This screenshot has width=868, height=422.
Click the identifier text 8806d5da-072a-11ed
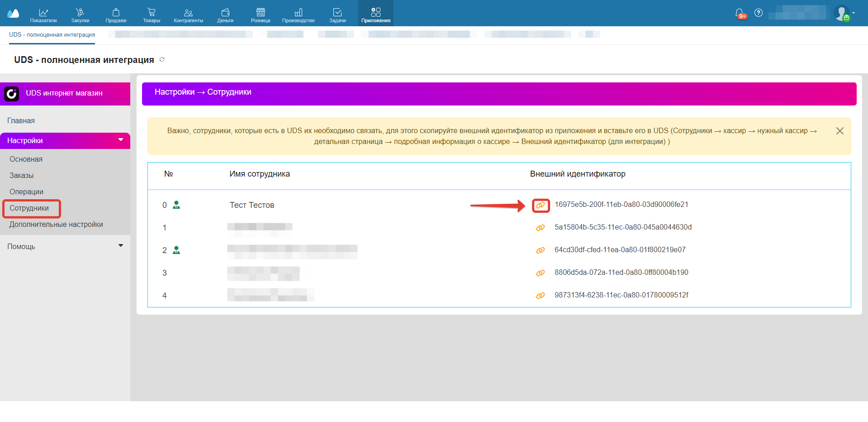pos(621,273)
